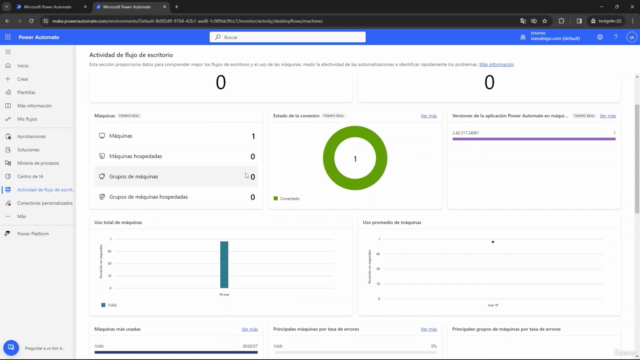Click the purple version 2.42.317 bar
Viewport: 640px width, 360px height.
click(x=534, y=139)
